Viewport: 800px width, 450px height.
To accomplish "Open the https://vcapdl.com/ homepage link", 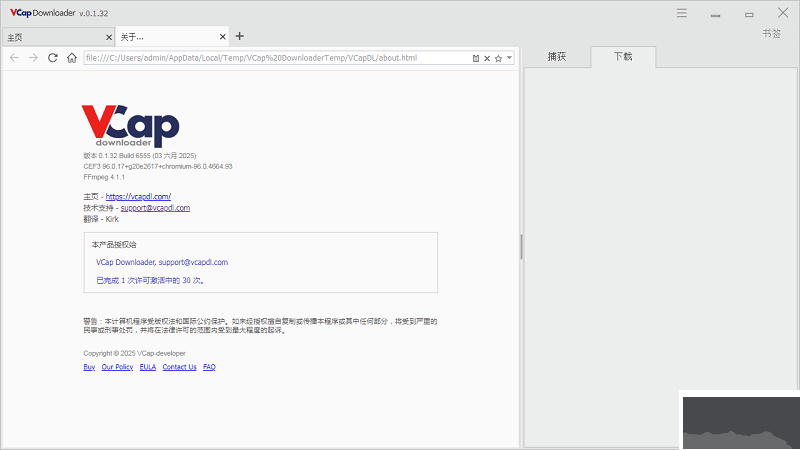I will 138,196.
